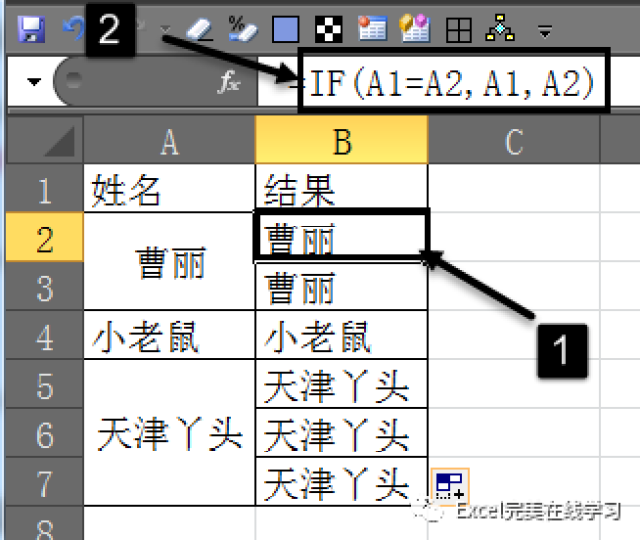Click cell B4 containing 小老鼠

click(x=342, y=335)
